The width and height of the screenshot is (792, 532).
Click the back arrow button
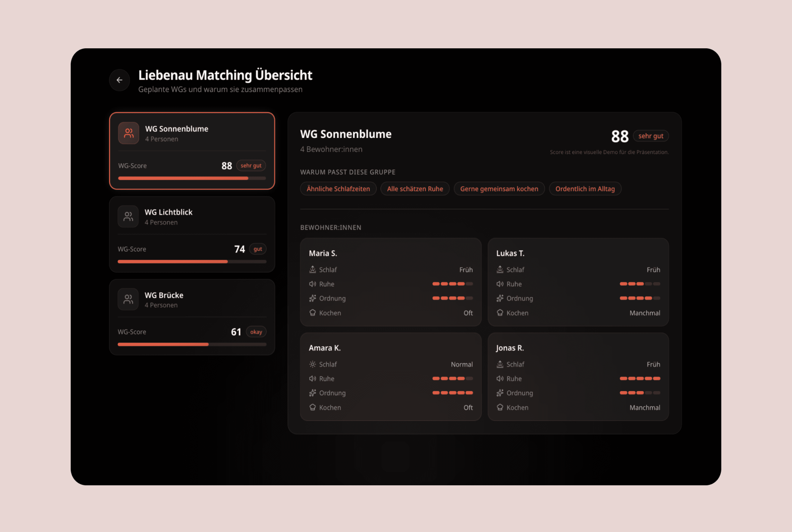(119, 80)
